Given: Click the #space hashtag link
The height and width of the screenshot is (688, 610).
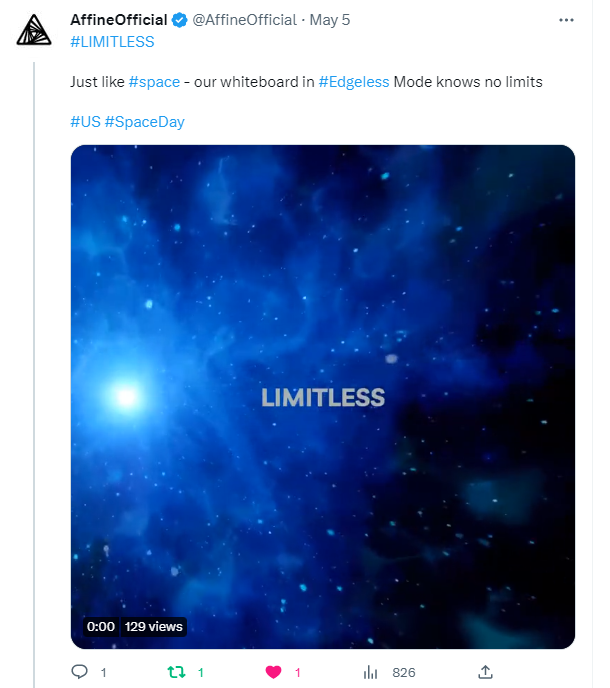Looking at the screenshot, I should click(154, 82).
